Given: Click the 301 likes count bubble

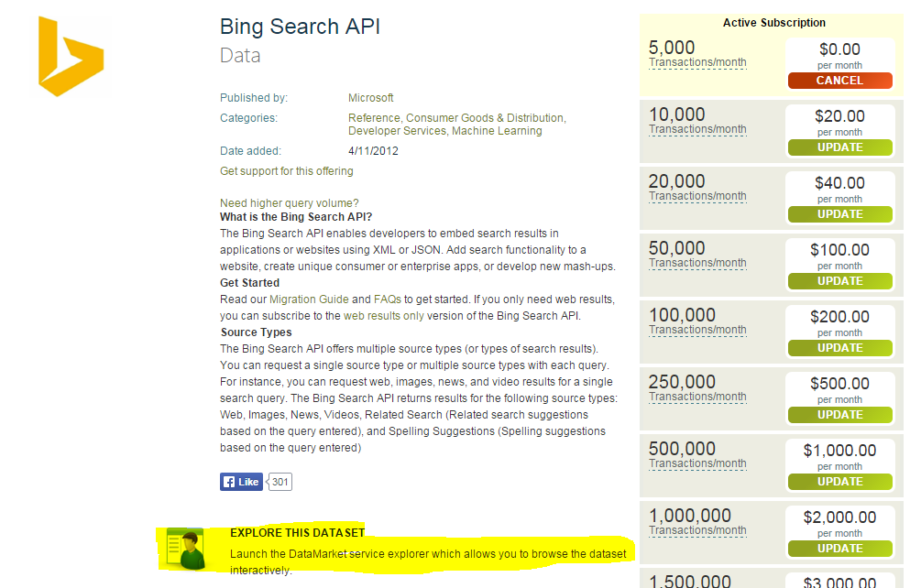Looking at the screenshot, I should pyautogui.click(x=280, y=482).
